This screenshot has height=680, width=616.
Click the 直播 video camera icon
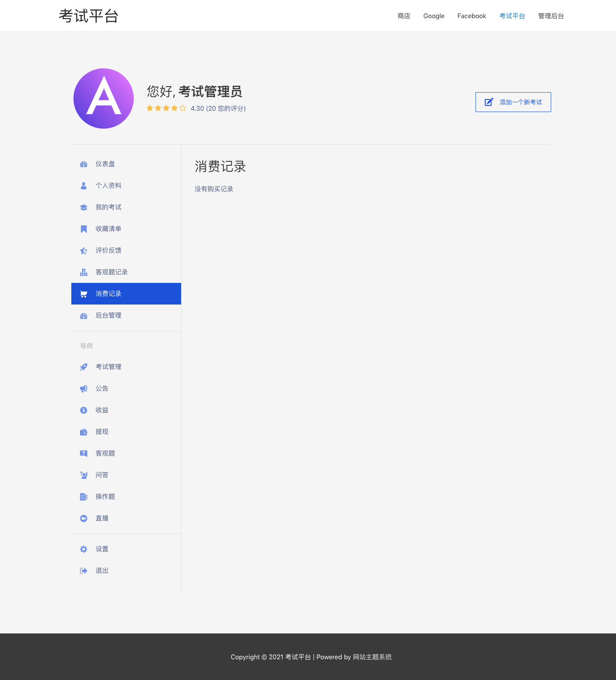tap(84, 519)
